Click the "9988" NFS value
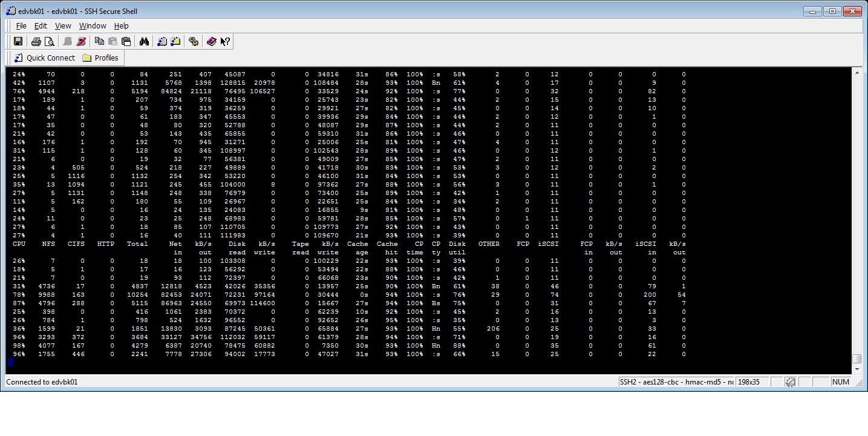 click(47, 295)
